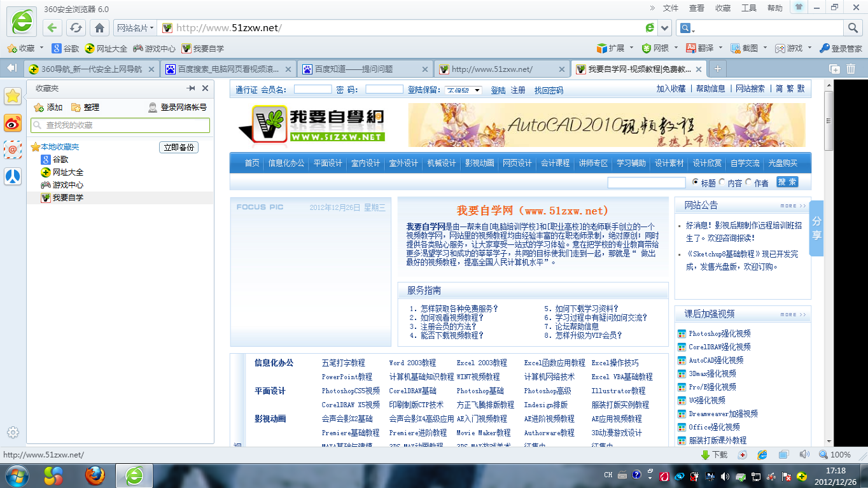The width and height of the screenshot is (868, 488).
Task: Open the favorites star sidebar icon
Action: click(13, 96)
